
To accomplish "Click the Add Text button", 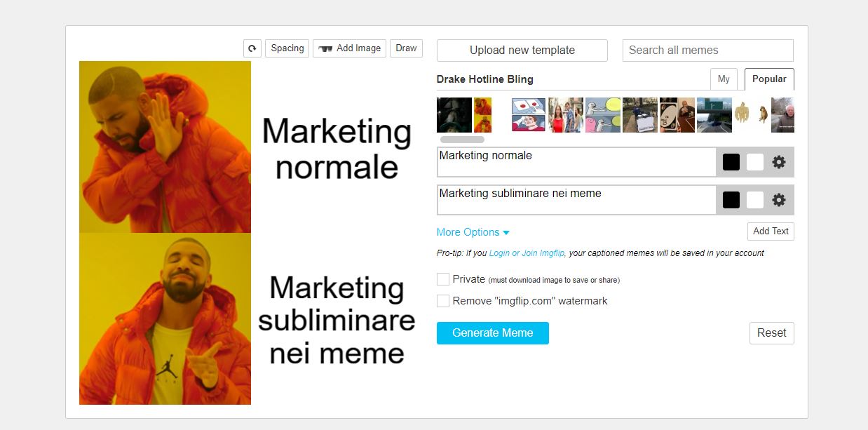I will (x=771, y=231).
